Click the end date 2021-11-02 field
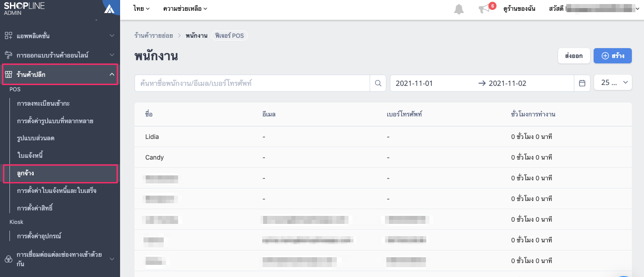This screenshot has width=644, height=277. click(x=507, y=83)
